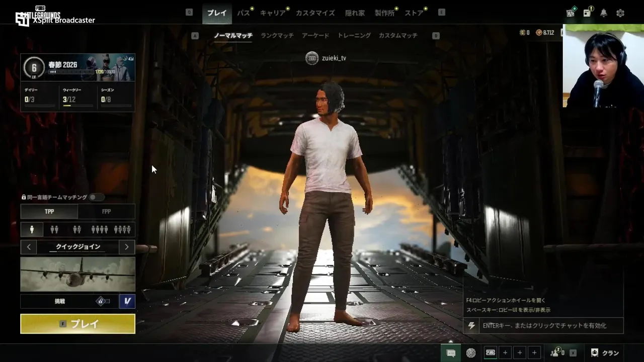The image size is (644, 362).
Task: Click the ウィークリー 3/12 progress bar
Action: pyautogui.click(x=78, y=106)
